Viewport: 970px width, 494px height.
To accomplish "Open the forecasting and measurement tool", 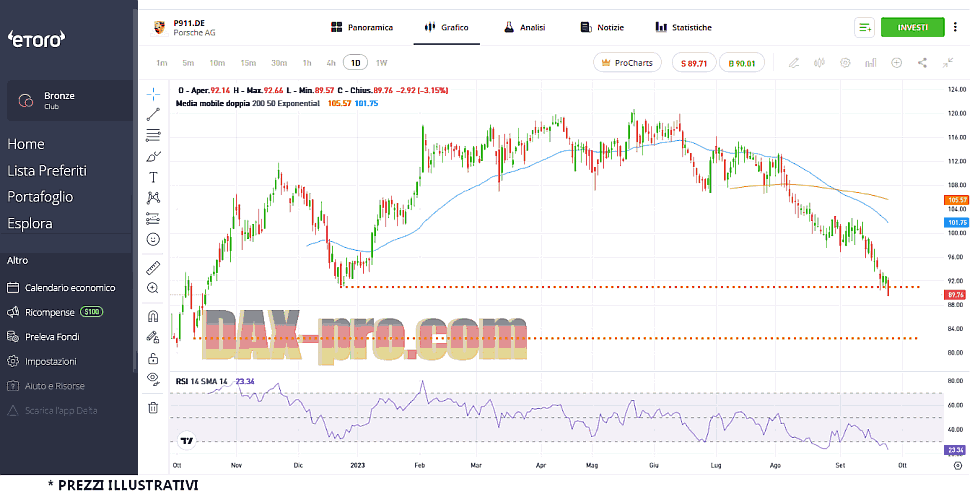I will click(x=153, y=218).
